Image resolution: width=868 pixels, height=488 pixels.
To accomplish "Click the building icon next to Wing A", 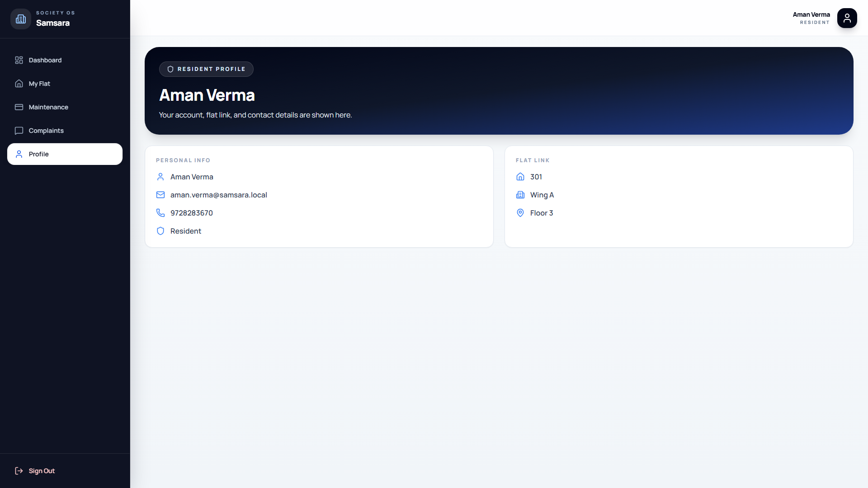I will [x=520, y=195].
